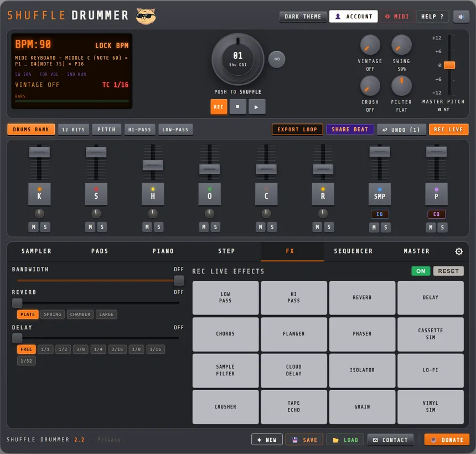Viewport: 476px width, 454px height.
Task: Open EQ for the P channel
Action: [x=436, y=214]
